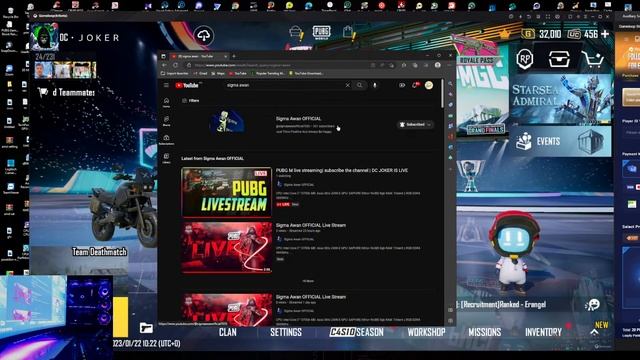Select the Team Deathmatch mode label
The image size is (640, 360).
point(99,251)
